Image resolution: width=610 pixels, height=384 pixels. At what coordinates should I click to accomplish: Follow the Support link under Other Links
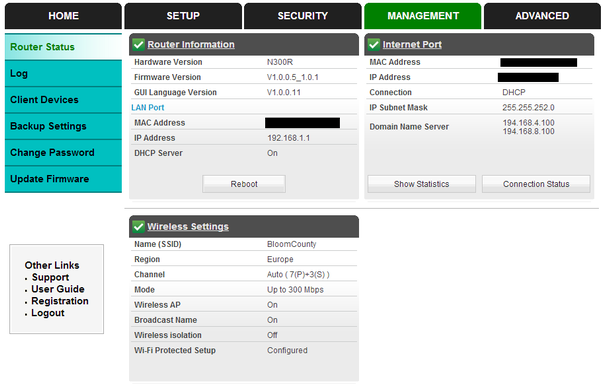(x=50, y=277)
